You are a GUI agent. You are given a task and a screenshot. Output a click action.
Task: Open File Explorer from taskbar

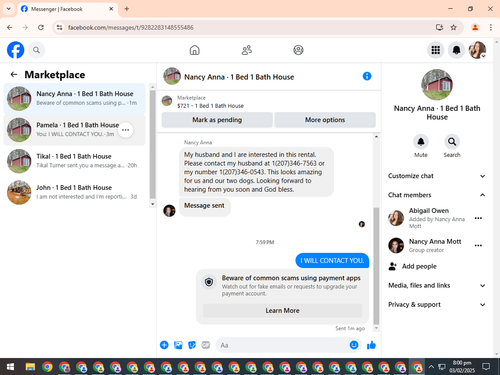pos(30,367)
